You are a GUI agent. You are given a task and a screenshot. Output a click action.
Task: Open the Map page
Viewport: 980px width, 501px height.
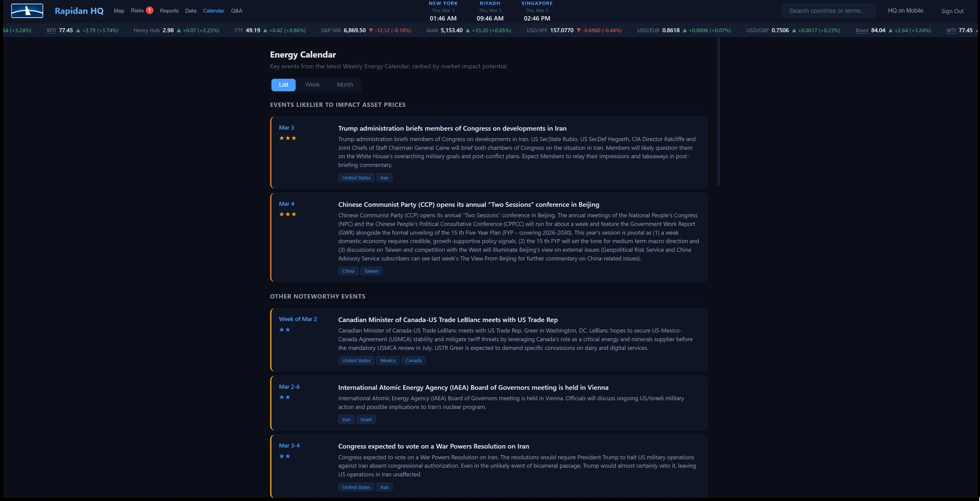tap(119, 11)
